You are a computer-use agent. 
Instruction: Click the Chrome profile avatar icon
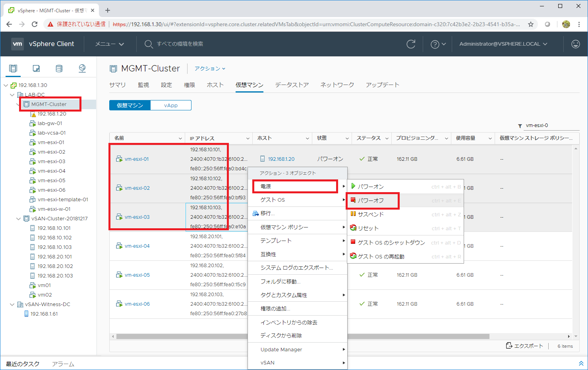[x=566, y=24]
